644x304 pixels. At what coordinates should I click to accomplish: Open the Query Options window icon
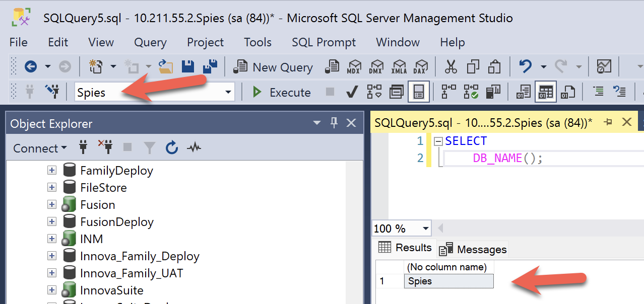tap(397, 92)
